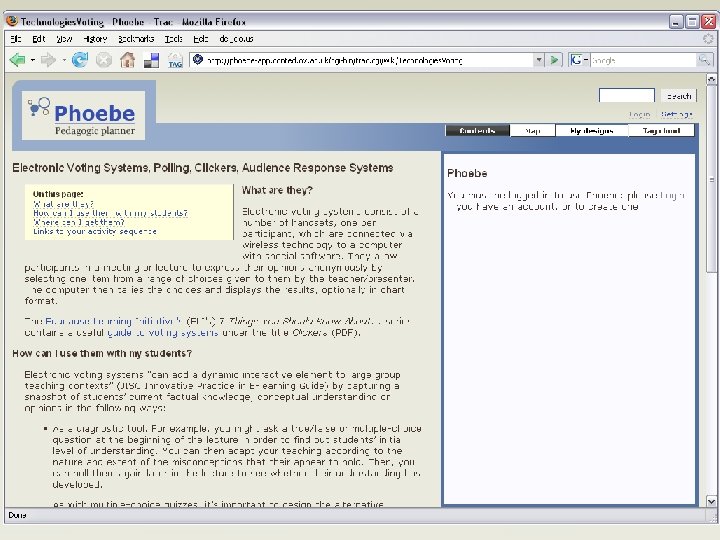Viewport: 720px width, 540px height.
Task: Reload the page with the Refresh icon
Action: pos(80,60)
